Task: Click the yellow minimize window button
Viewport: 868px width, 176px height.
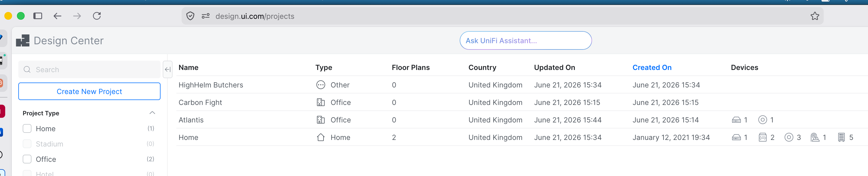Action: click(x=8, y=16)
